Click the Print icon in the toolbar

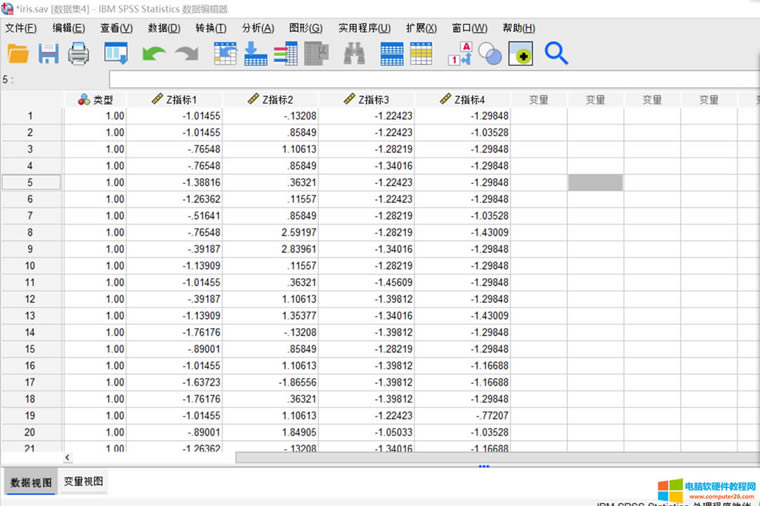(x=78, y=54)
